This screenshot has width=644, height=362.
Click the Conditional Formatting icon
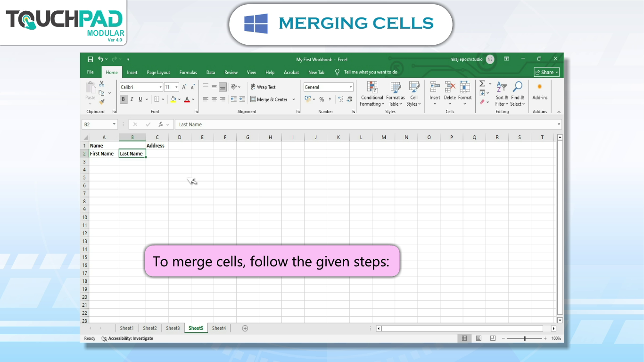coord(372,87)
